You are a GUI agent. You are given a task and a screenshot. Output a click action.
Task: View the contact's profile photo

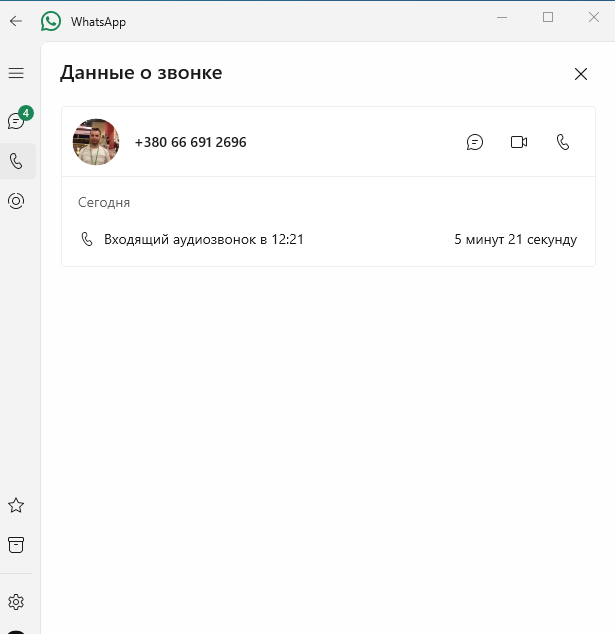[96, 142]
